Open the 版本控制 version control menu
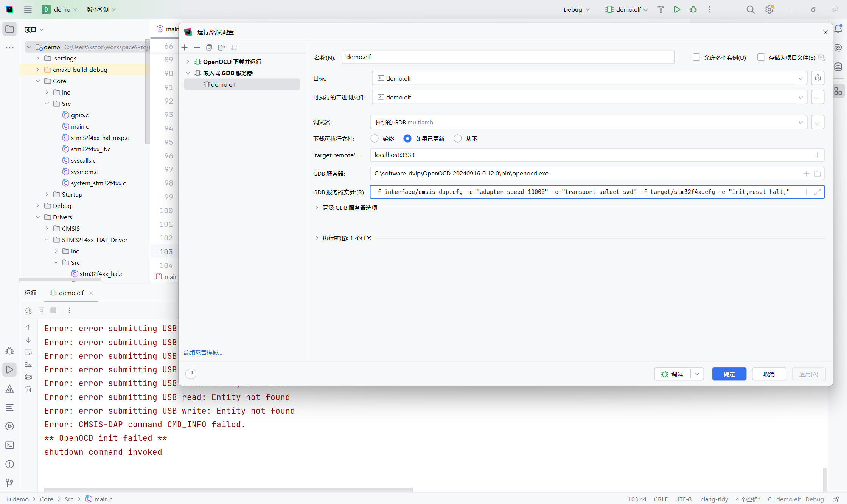 coord(101,9)
